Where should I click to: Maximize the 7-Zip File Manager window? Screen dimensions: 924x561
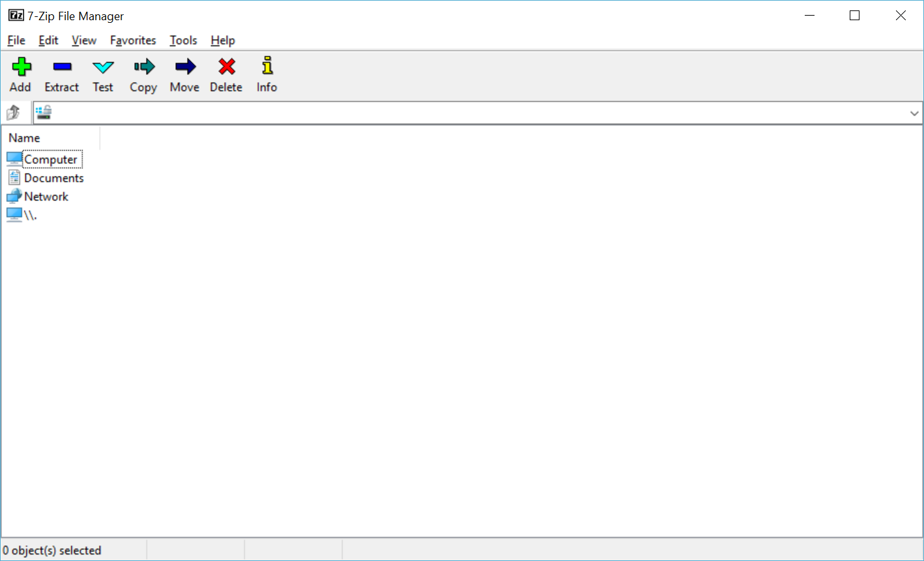click(855, 16)
